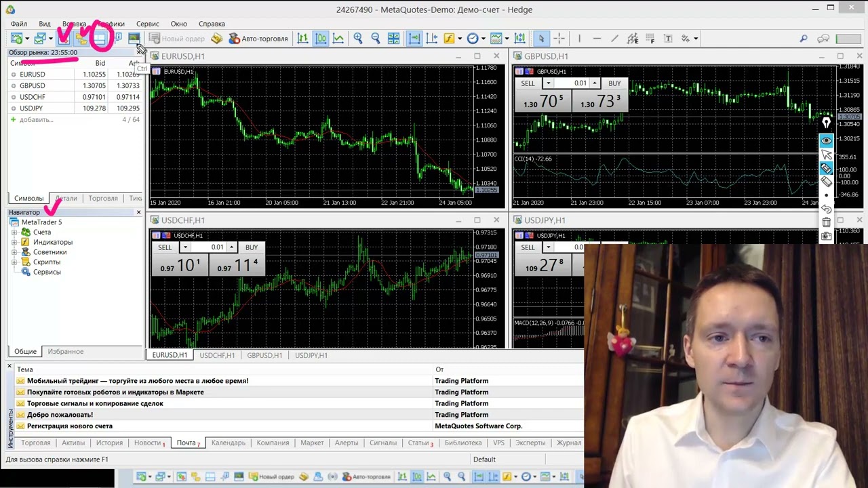
Task: Open a new chart window from toolbar
Action: [x=16, y=39]
